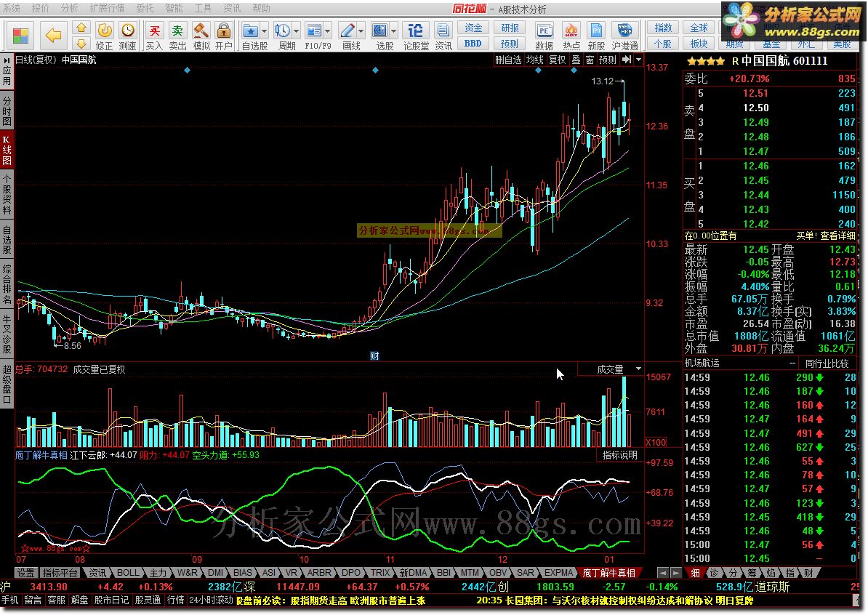This screenshot has width=868, height=615.
Task: Toggle 叠 overlay mode
Action: point(576,60)
